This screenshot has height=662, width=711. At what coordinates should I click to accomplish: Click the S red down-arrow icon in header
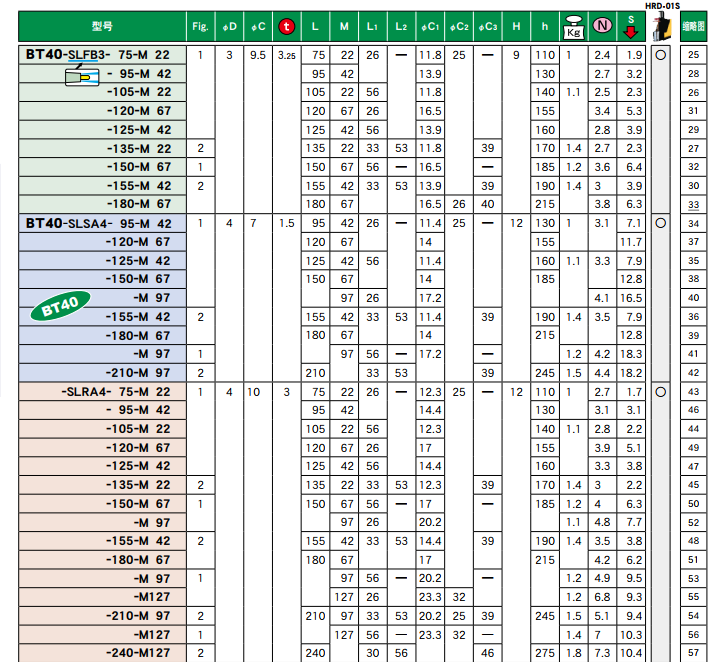[631, 26]
